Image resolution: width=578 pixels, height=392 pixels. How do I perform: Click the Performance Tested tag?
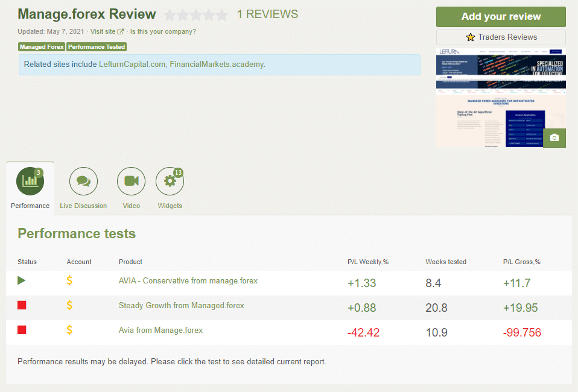click(97, 47)
